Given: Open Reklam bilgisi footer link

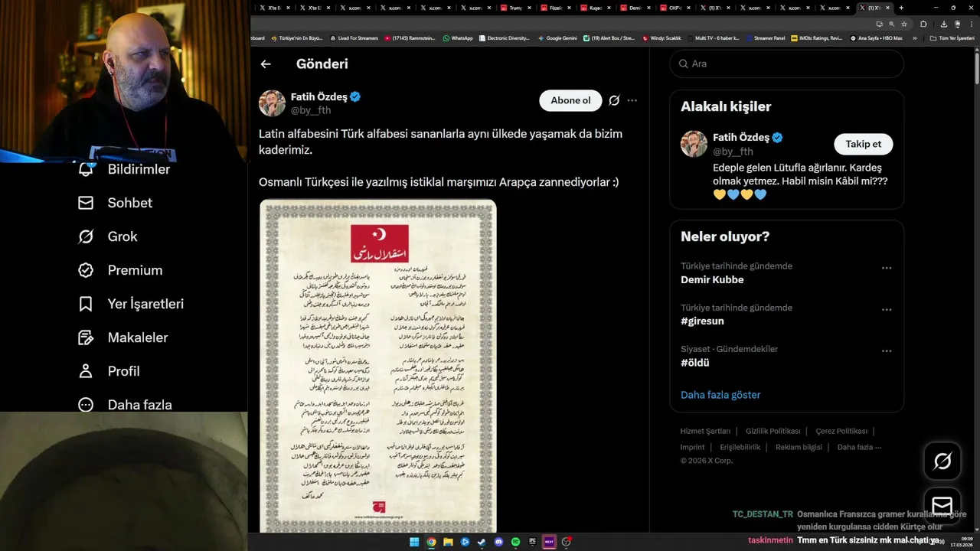Looking at the screenshot, I should click(x=799, y=447).
